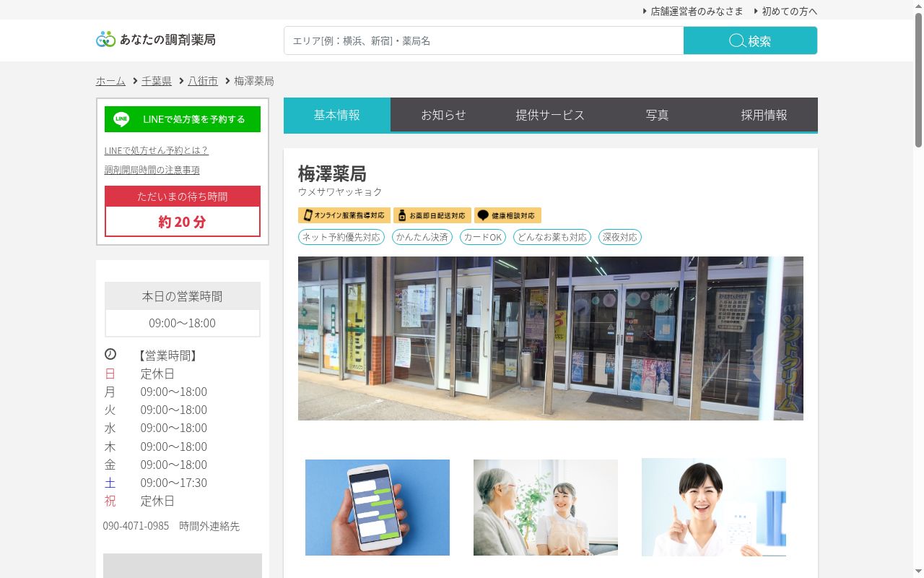The image size is (924, 578).
Task: Click the search magnifier icon in 検索 button
Action: click(737, 40)
